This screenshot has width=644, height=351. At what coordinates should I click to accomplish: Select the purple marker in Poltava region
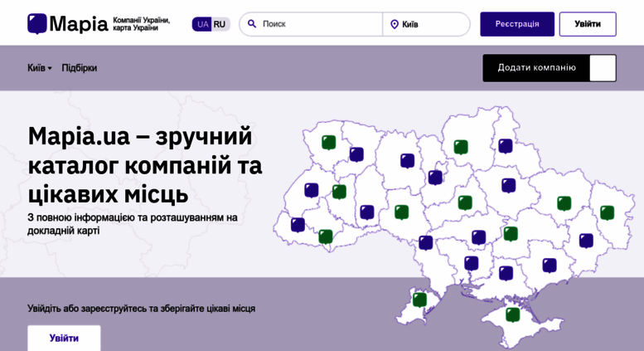pyautogui.click(x=508, y=186)
